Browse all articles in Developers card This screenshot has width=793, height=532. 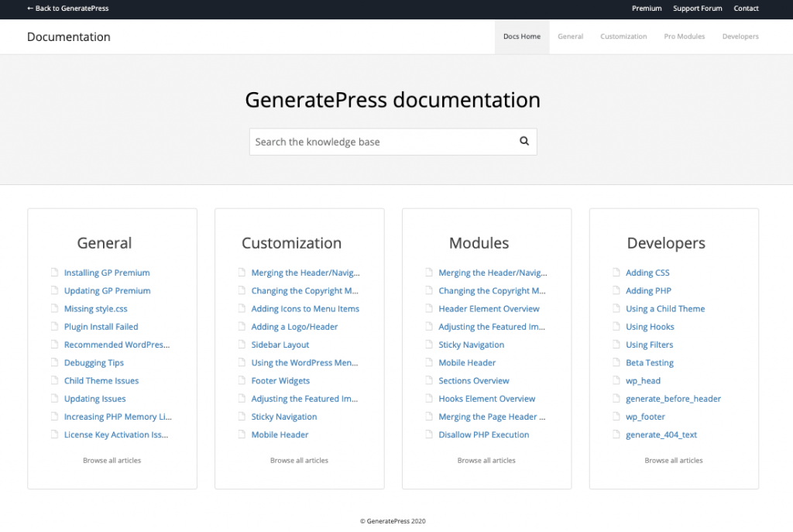tap(673, 460)
